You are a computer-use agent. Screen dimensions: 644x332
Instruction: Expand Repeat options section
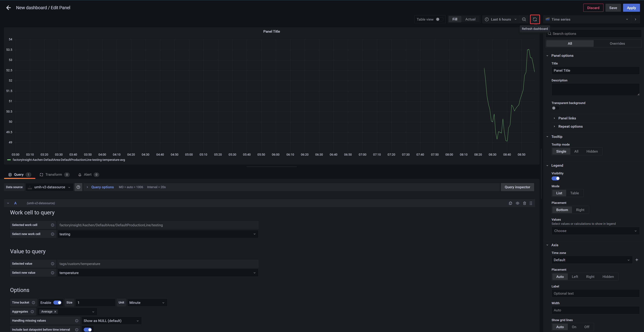point(570,127)
